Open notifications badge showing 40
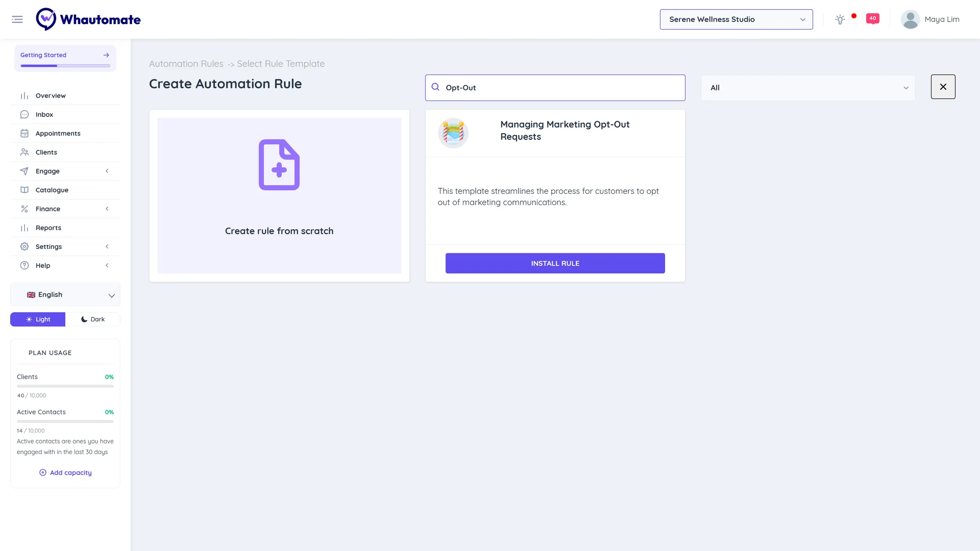Image resolution: width=980 pixels, height=551 pixels. coord(873,18)
